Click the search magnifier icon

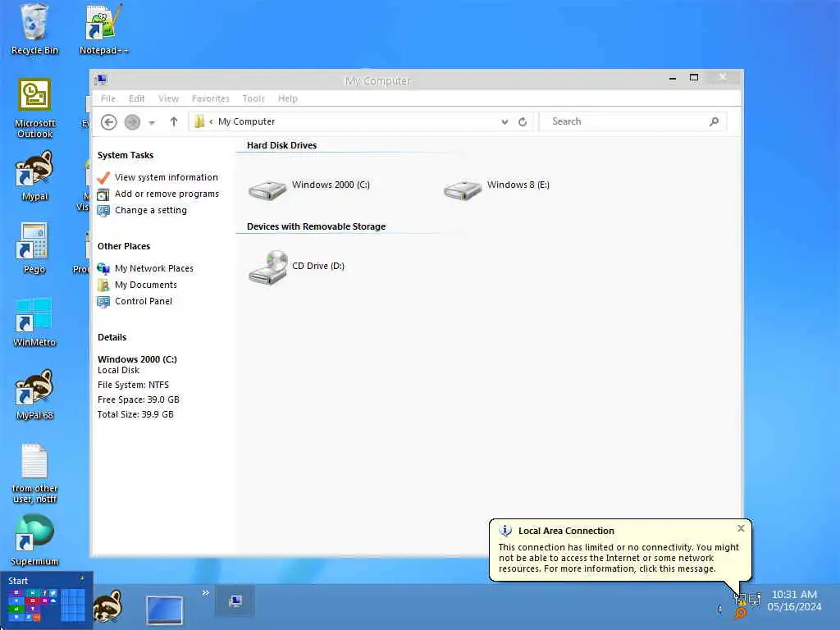(x=714, y=121)
